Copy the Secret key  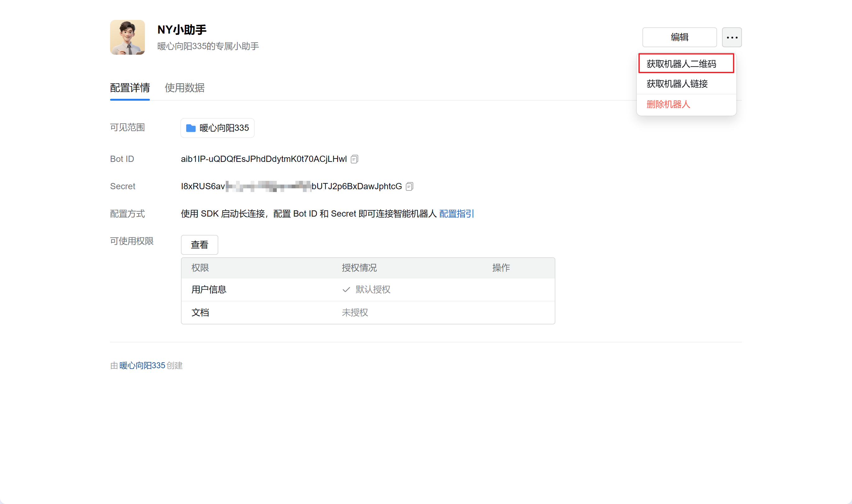pyautogui.click(x=409, y=186)
